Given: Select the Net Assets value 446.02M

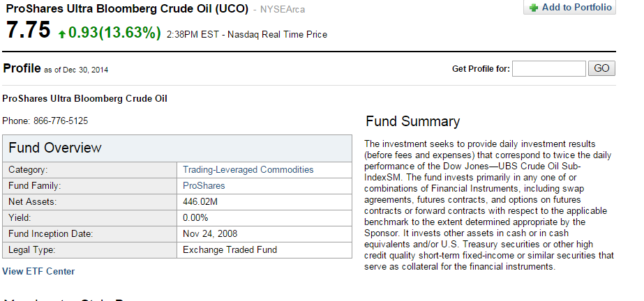Looking at the screenshot, I should 200,202.
